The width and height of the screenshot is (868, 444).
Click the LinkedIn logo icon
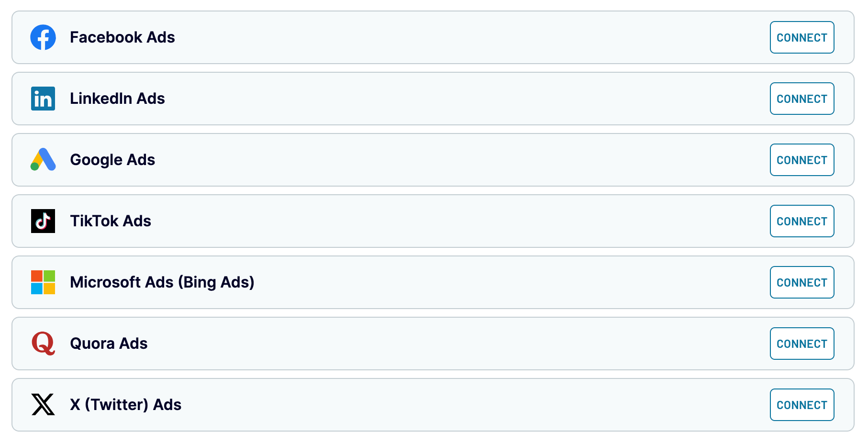[43, 99]
